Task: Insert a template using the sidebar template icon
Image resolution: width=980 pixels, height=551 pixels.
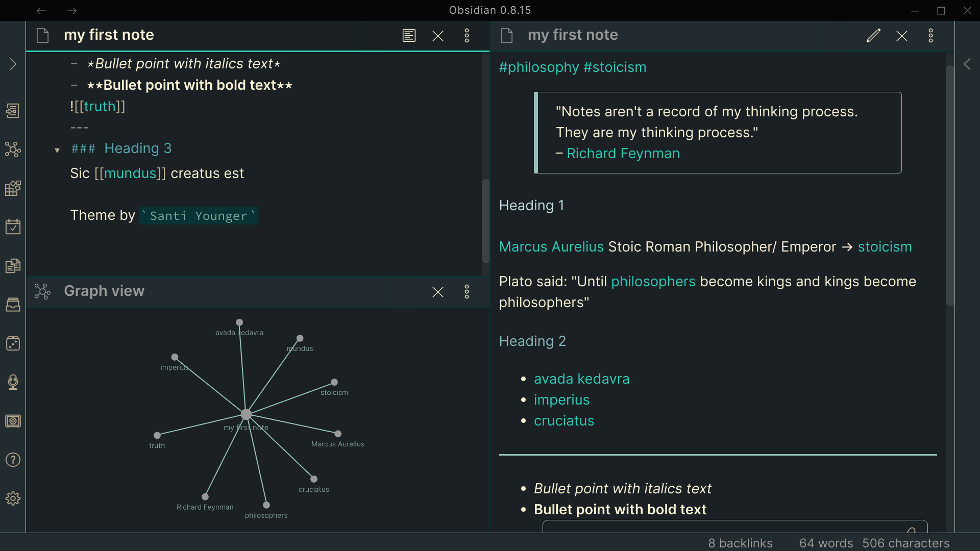Action: [x=13, y=111]
